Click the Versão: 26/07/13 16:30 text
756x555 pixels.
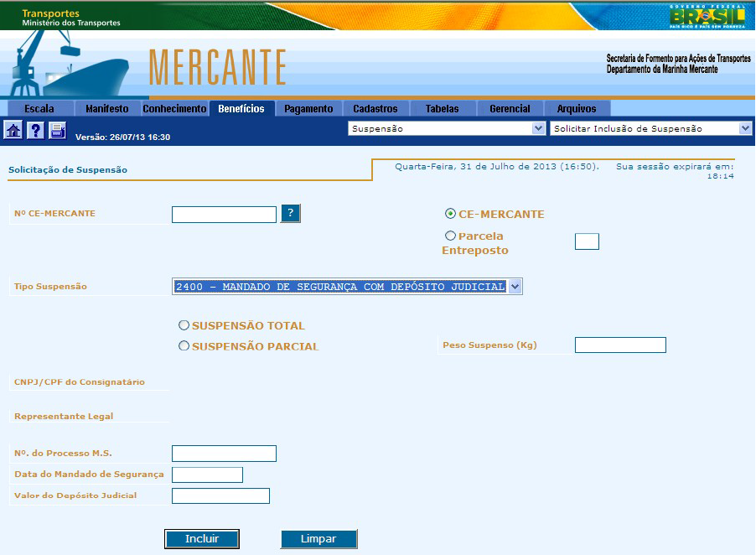(x=123, y=137)
